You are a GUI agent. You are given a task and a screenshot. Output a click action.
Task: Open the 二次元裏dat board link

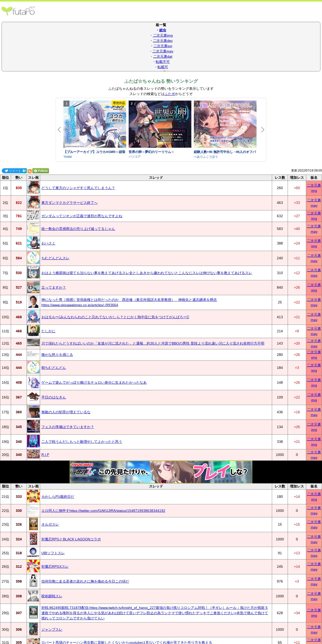click(163, 56)
